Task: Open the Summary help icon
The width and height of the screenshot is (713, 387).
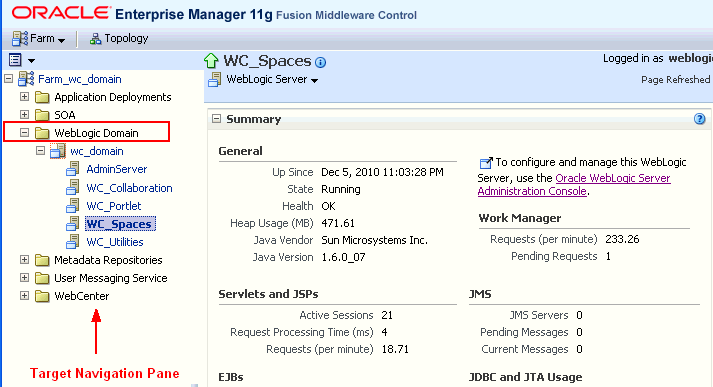Action: pos(699,119)
